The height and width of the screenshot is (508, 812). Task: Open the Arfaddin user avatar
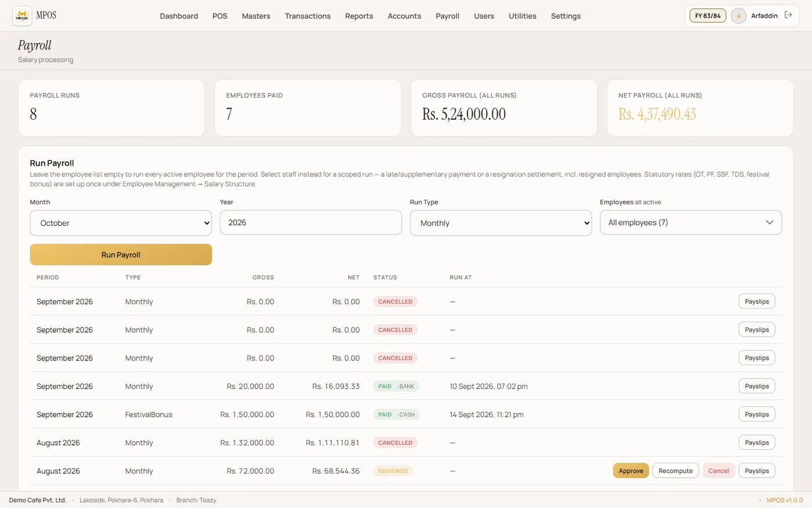738,16
